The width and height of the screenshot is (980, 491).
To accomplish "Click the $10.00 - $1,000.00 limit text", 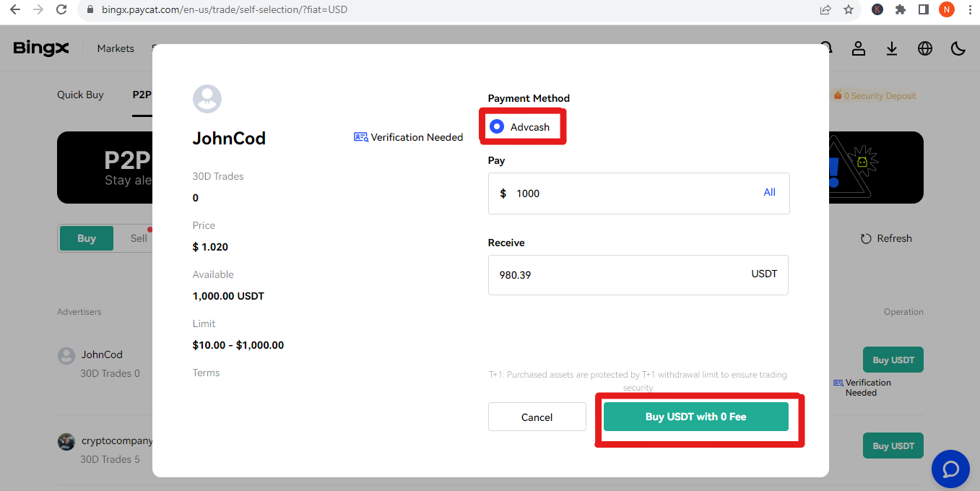I will 238,345.
